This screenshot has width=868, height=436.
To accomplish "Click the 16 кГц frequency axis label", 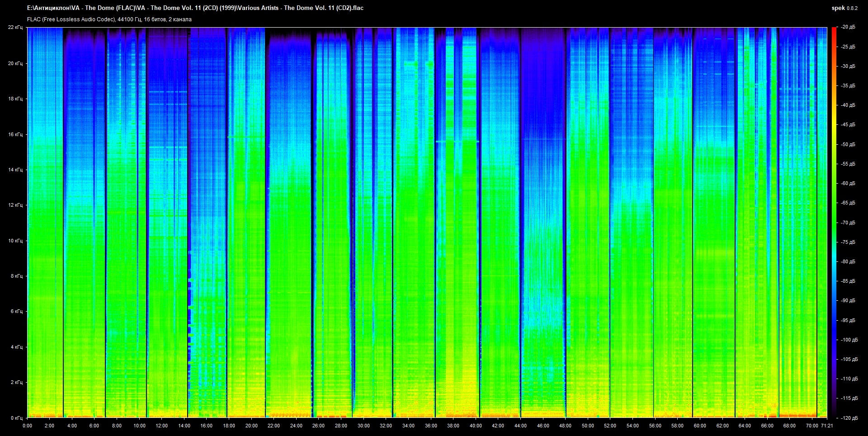I will point(15,134).
